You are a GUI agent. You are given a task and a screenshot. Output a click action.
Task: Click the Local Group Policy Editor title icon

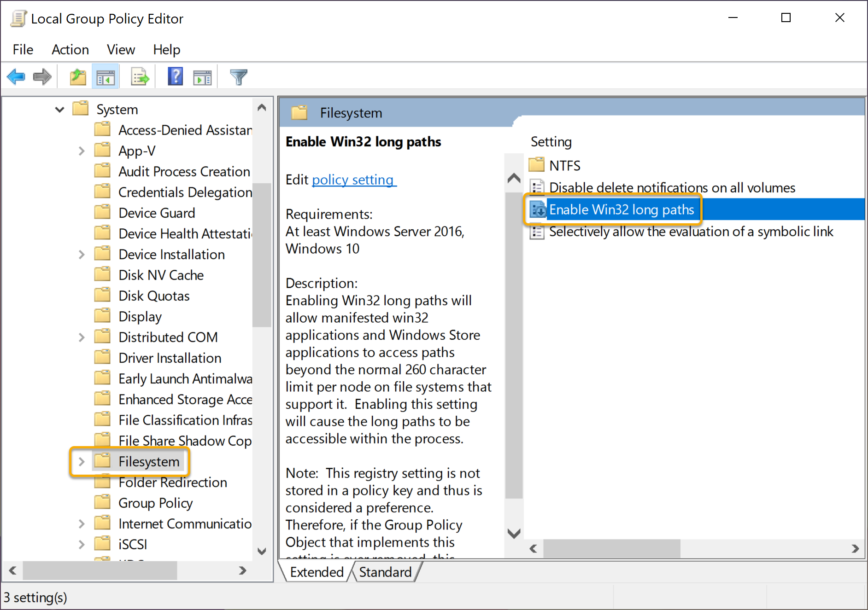[x=18, y=19]
